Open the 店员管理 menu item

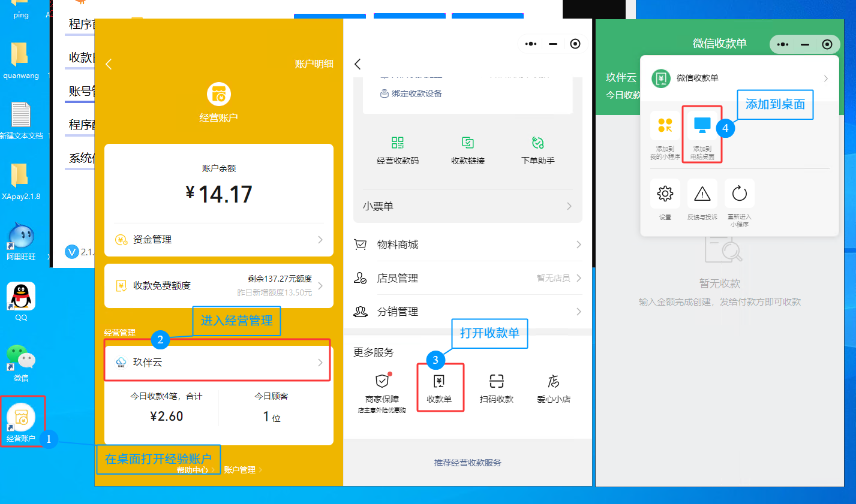[467, 278]
